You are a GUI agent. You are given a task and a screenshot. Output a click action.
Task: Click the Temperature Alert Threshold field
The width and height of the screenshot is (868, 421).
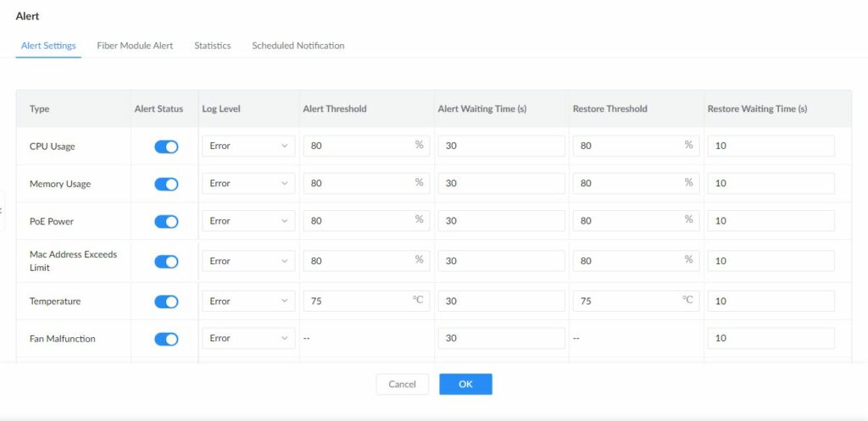tap(366, 301)
